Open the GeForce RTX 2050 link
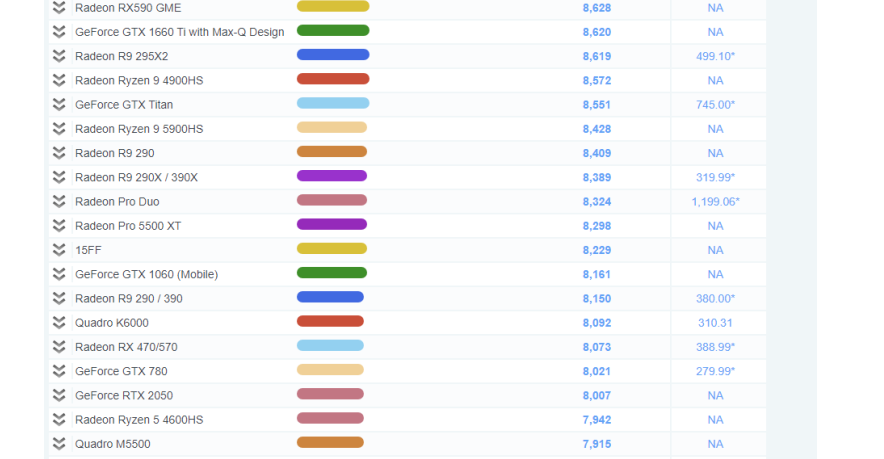This screenshot has height=459, width=884. click(x=124, y=396)
